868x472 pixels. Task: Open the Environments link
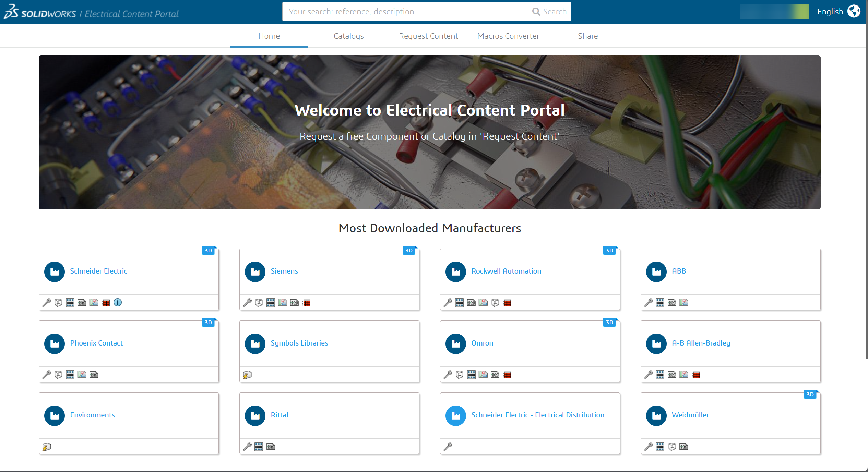click(93, 415)
